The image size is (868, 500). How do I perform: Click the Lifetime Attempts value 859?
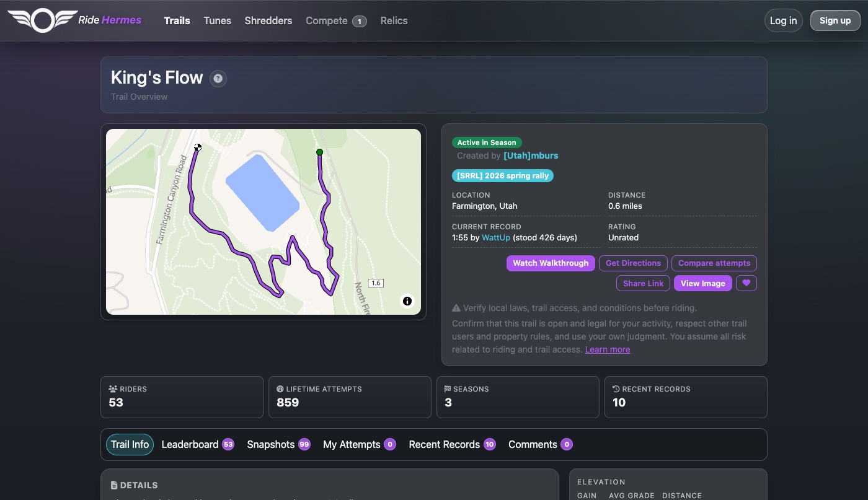288,403
